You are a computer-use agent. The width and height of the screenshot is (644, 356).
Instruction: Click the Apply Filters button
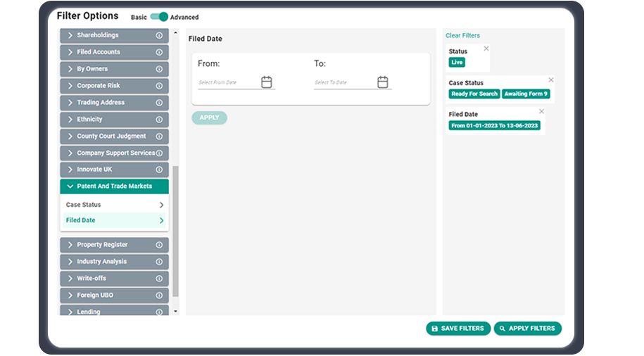[x=527, y=329]
